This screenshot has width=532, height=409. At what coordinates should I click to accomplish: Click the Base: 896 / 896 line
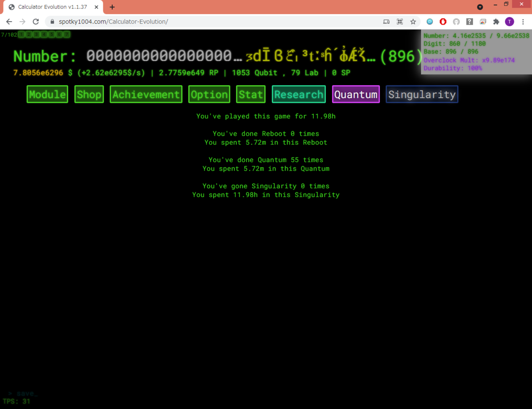coord(451,52)
